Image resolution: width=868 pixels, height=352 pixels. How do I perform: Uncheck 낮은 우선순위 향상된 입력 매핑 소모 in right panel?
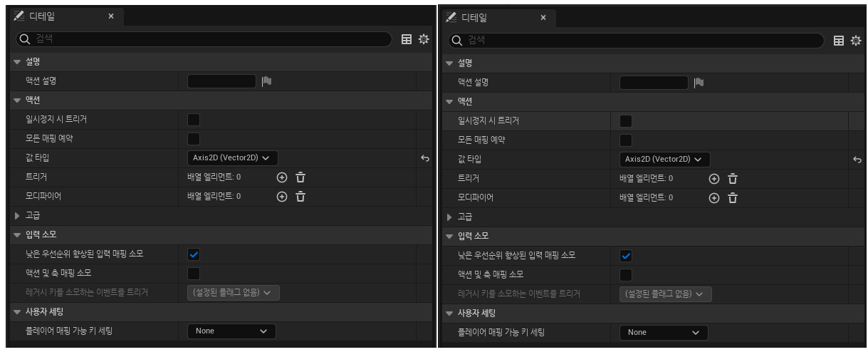626,255
